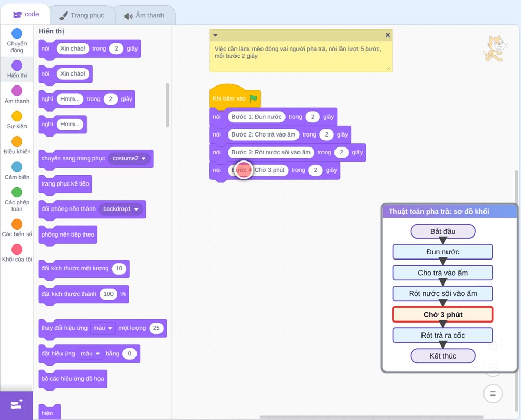Edit the seconds value in the Bước 1 block
The height and width of the screenshot is (420, 521).
coord(312,117)
